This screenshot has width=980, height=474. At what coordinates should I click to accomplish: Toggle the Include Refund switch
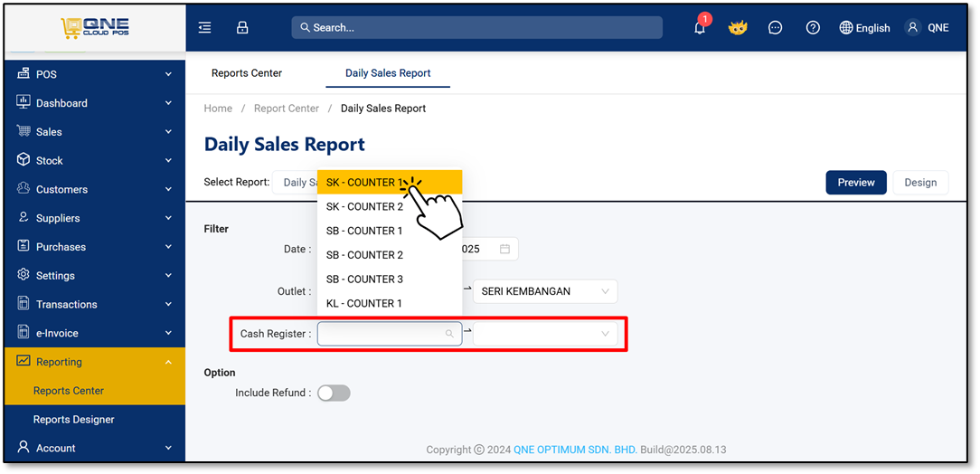point(334,393)
